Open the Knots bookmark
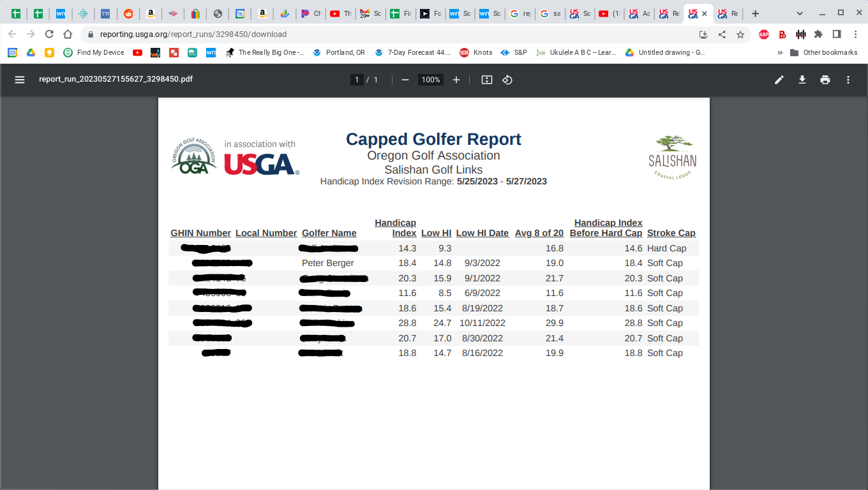Screen dimensions: 868x490 click(x=476, y=53)
